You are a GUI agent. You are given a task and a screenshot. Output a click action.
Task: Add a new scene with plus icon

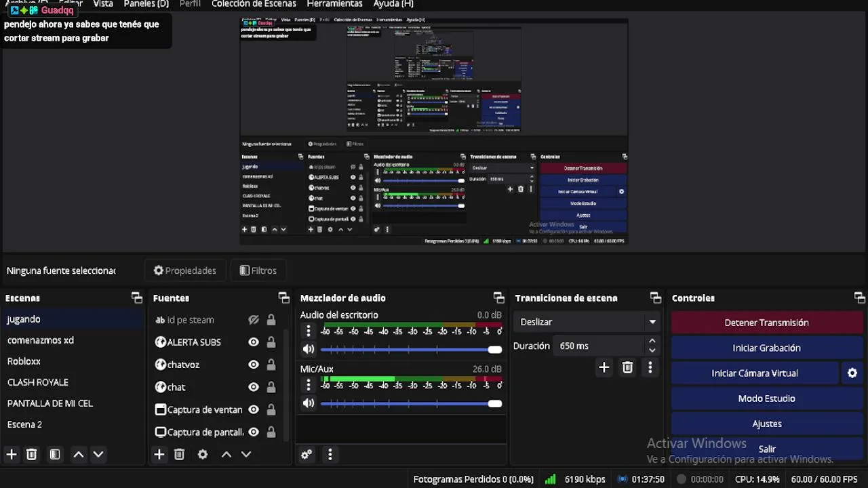click(12, 454)
